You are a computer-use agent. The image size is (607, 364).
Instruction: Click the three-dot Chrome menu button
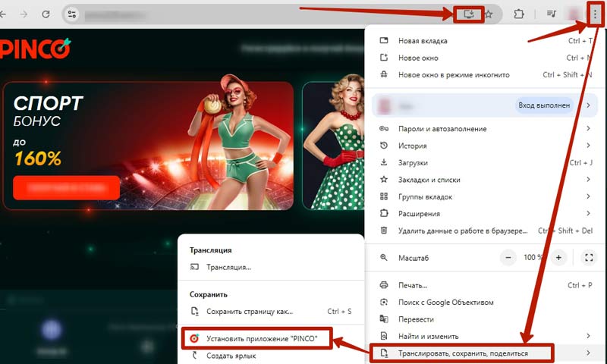[x=595, y=14]
